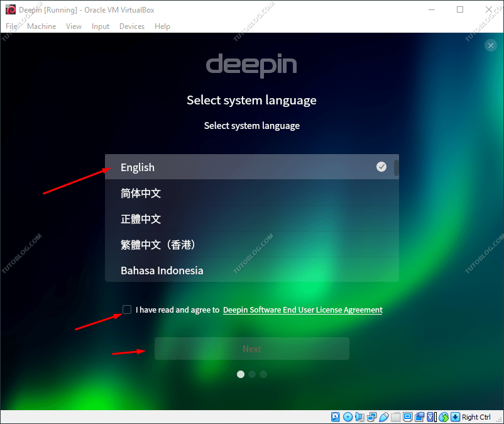This screenshot has height=424, width=504.
Task: Click the hard disk activity status icon
Action: [x=335, y=417]
